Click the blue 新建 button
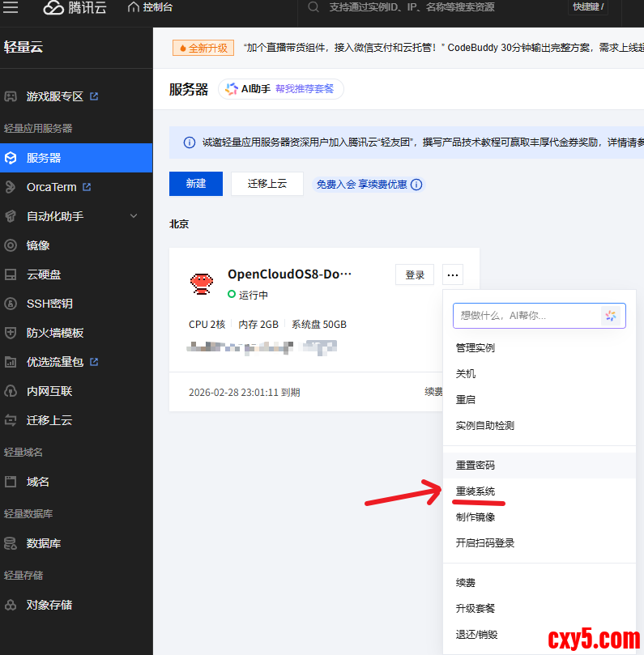Viewport: 644px width, 655px height. (196, 183)
